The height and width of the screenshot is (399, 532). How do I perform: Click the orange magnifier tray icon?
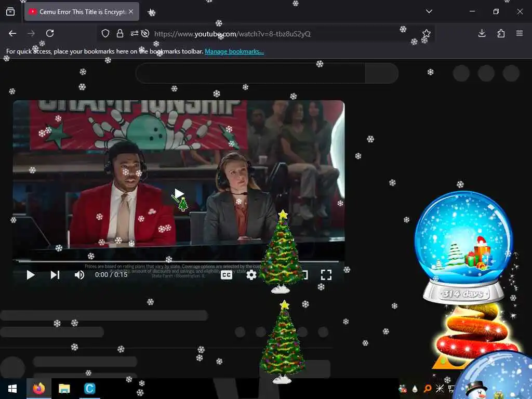pyautogui.click(x=427, y=389)
